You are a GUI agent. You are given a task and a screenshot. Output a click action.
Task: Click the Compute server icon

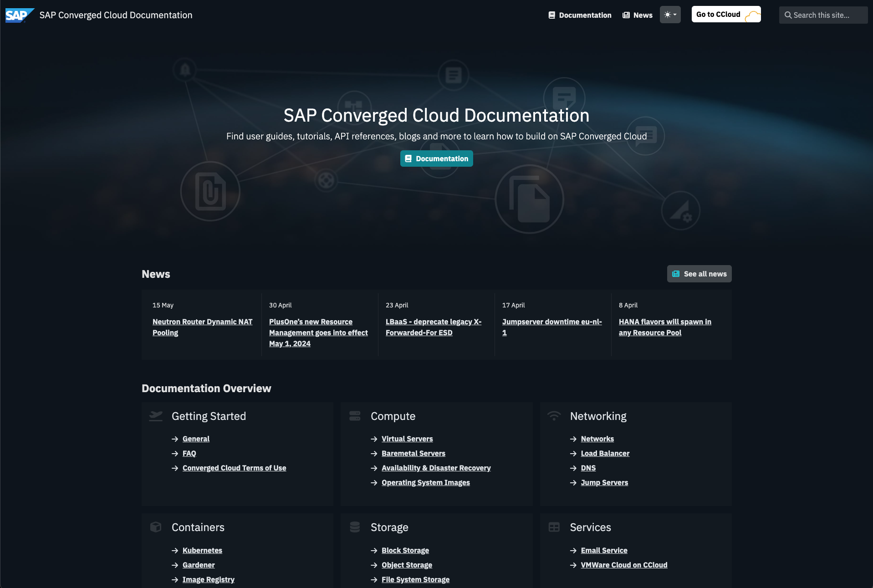[x=355, y=416]
